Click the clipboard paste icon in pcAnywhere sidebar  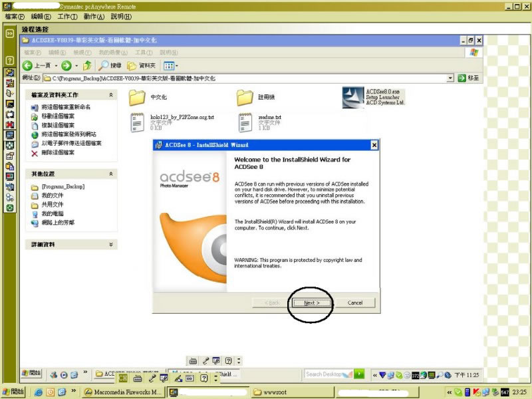coord(10,166)
